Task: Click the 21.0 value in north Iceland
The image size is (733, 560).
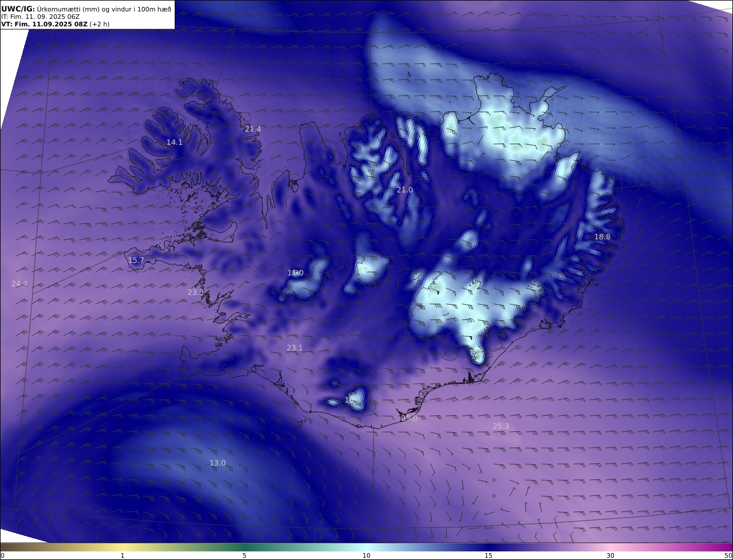Action: (x=405, y=190)
